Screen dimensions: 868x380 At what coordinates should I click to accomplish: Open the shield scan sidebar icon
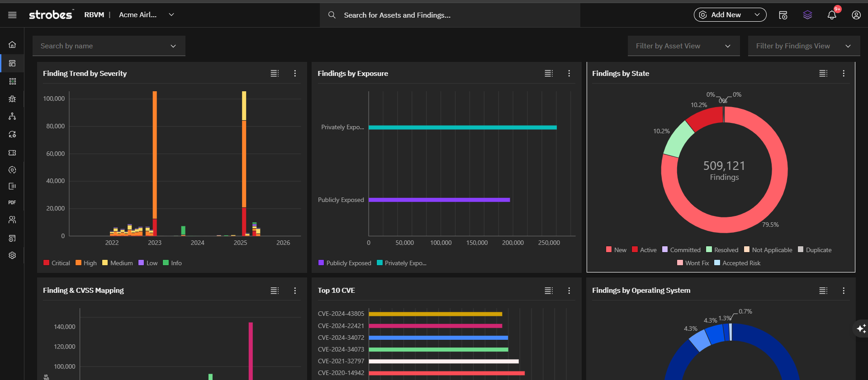[12, 170]
